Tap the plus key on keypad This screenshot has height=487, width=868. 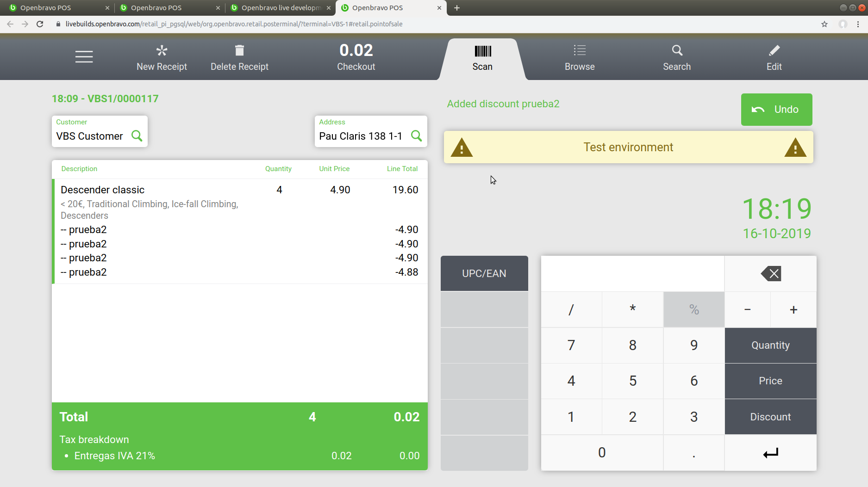(x=793, y=309)
